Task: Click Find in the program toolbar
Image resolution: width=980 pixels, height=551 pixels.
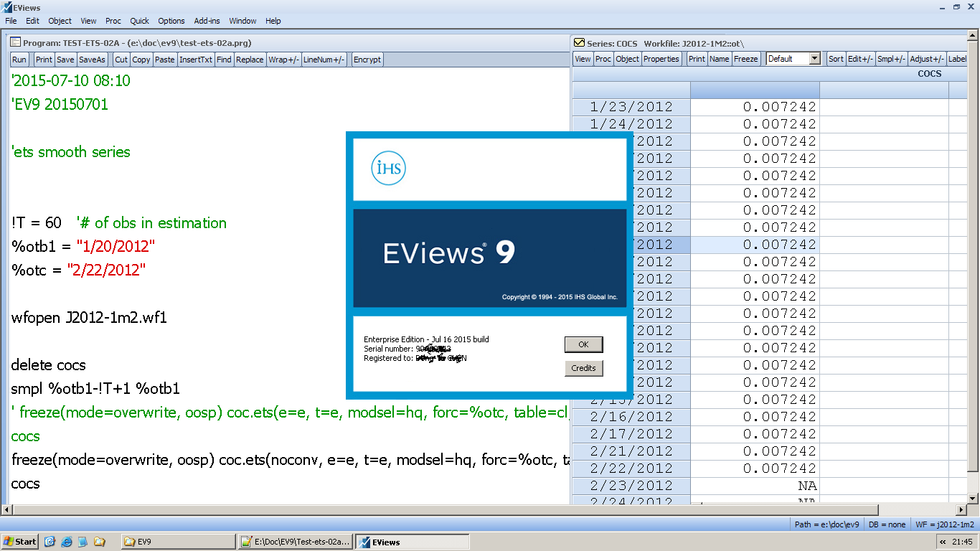Action: point(224,60)
